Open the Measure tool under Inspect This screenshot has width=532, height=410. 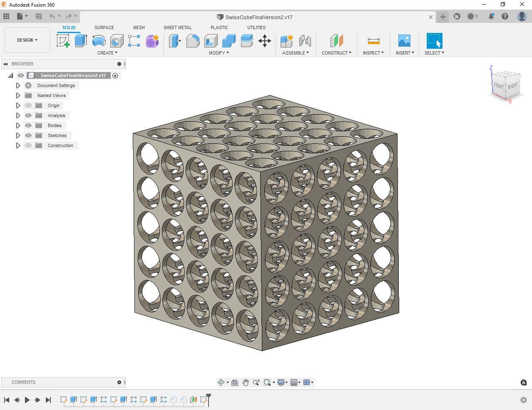[373, 41]
